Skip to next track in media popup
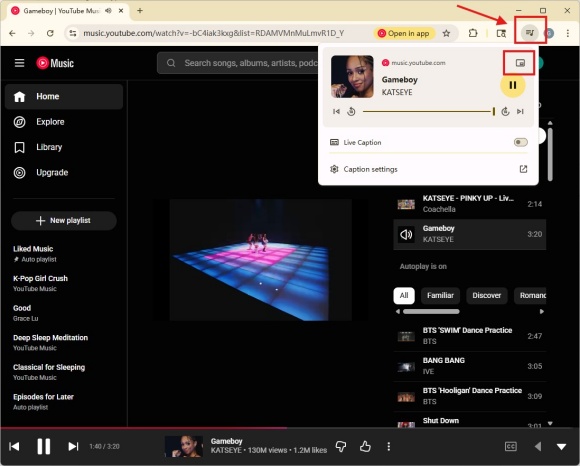This screenshot has height=466, width=580. 520,111
